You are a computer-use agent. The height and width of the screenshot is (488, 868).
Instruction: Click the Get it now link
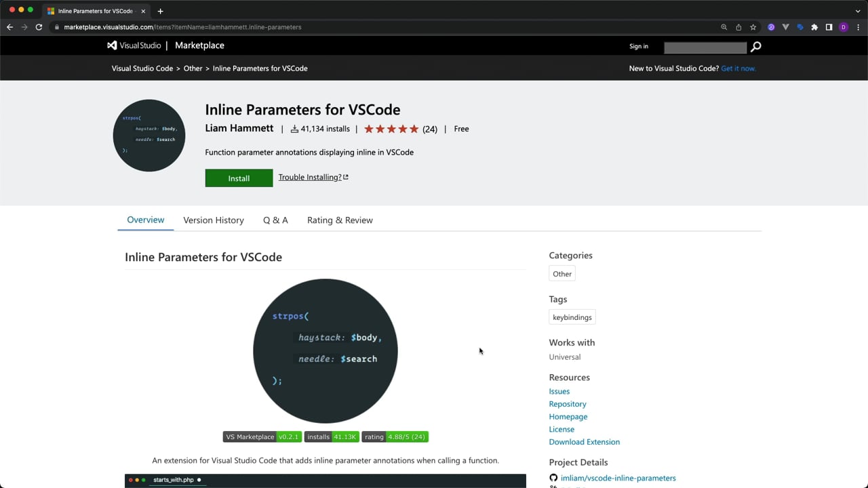[x=738, y=68]
